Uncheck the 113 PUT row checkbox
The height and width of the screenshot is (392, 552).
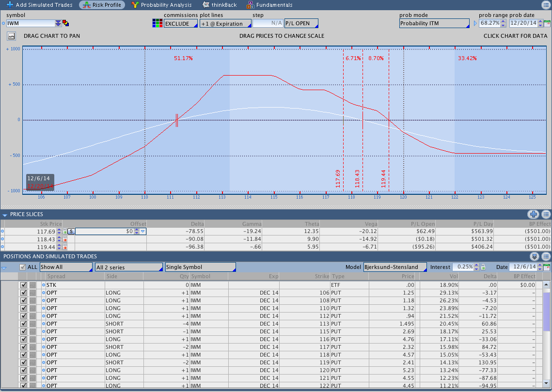pyautogui.click(x=24, y=323)
